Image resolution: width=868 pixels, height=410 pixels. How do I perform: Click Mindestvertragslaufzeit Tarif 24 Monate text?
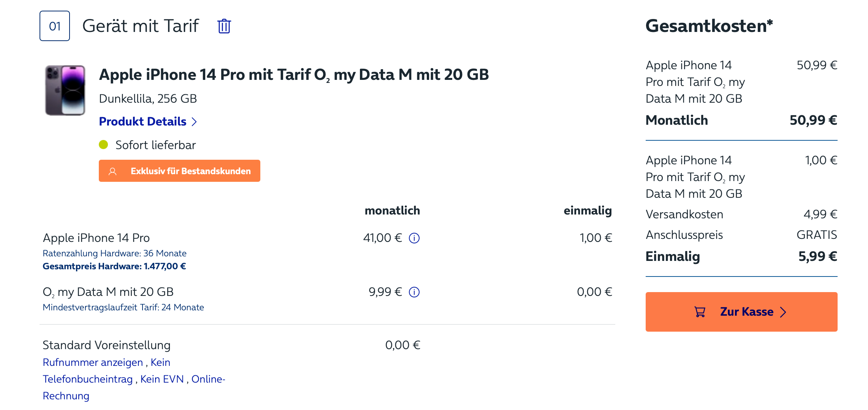[x=123, y=307]
